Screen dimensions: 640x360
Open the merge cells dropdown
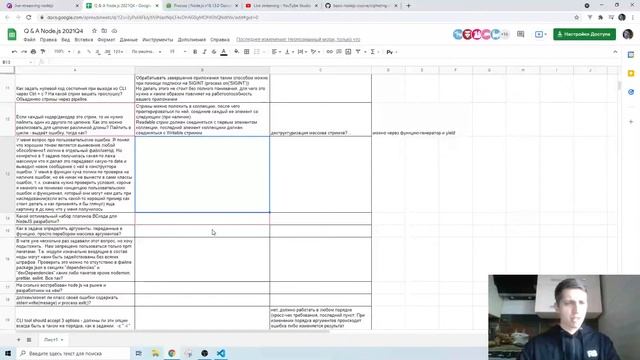(x=259, y=52)
